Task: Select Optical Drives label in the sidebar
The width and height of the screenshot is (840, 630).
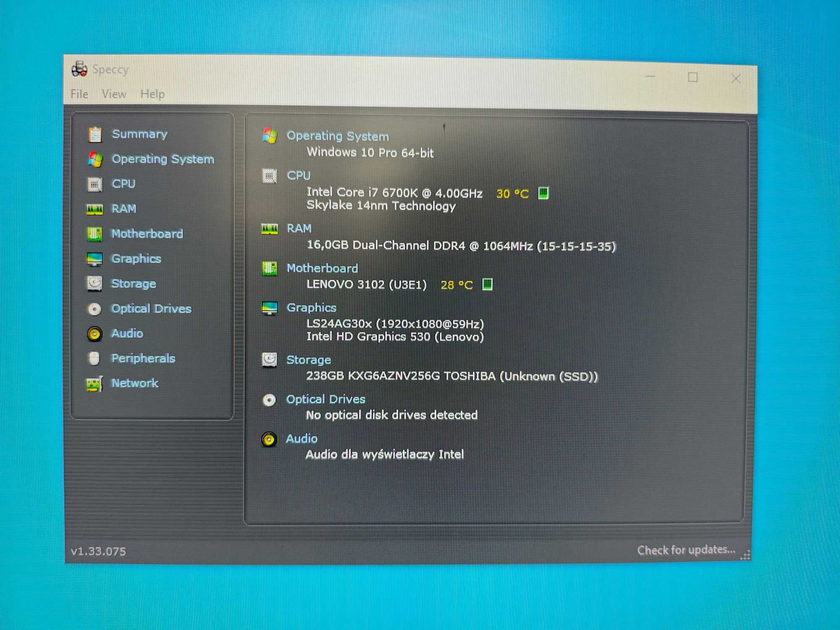Action: pyautogui.click(x=151, y=309)
